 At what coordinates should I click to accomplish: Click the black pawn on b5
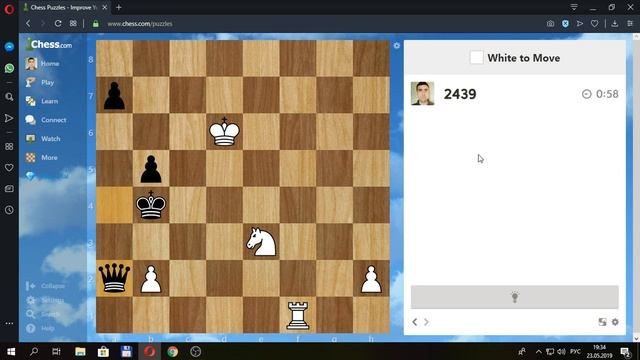click(151, 169)
